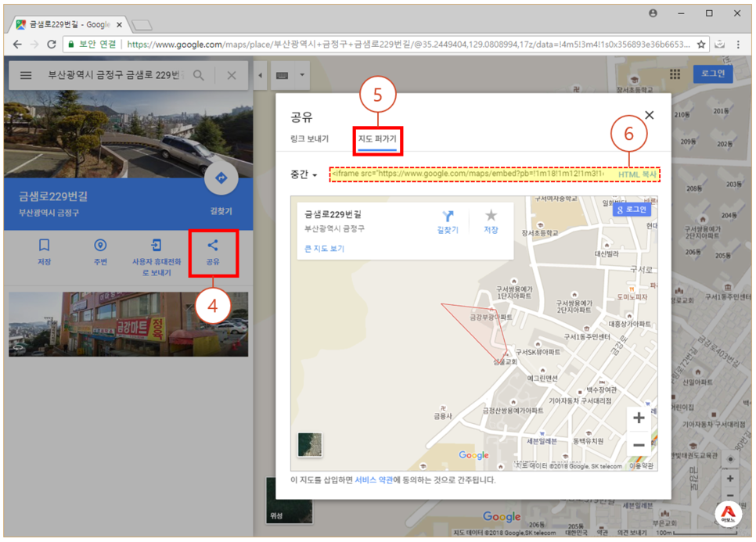Switch to the 링크 보내기 tab

(310, 138)
